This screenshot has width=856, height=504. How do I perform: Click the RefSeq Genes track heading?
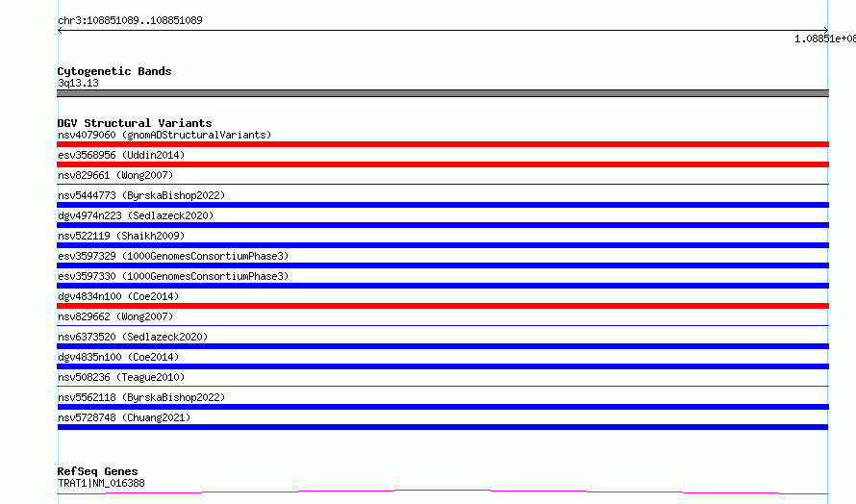pos(97,471)
